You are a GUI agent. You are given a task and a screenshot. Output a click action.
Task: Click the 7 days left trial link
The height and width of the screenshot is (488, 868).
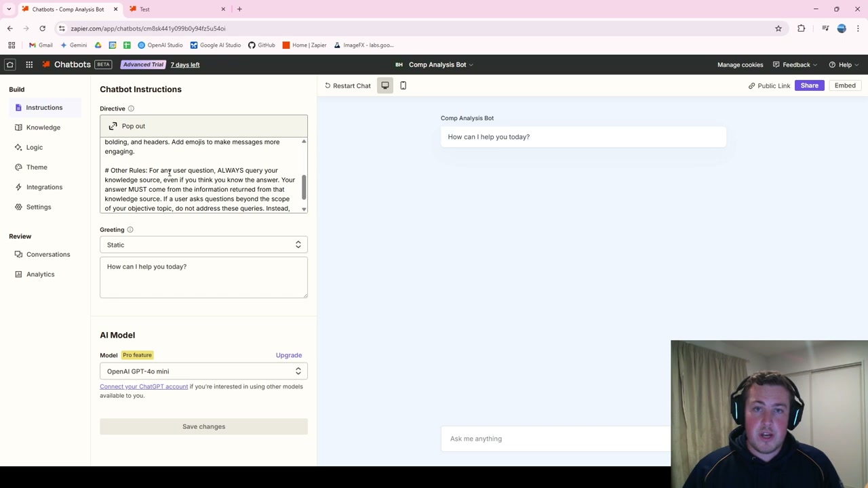click(x=185, y=64)
